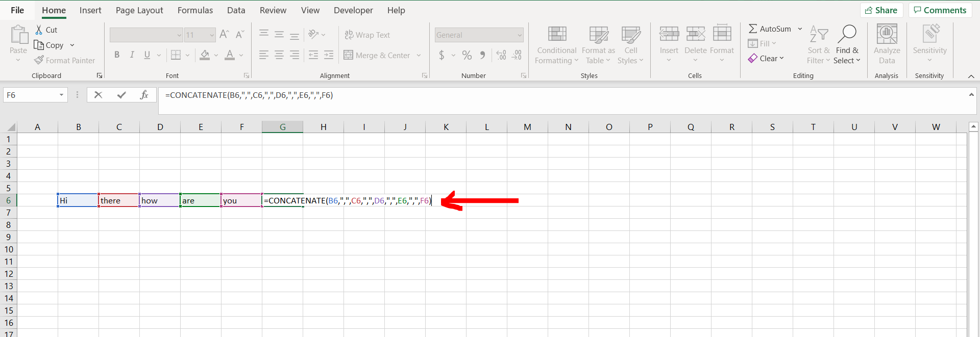Image resolution: width=980 pixels, height=337 pixels.
Task: Open the File menu
Action: (17, 10)
